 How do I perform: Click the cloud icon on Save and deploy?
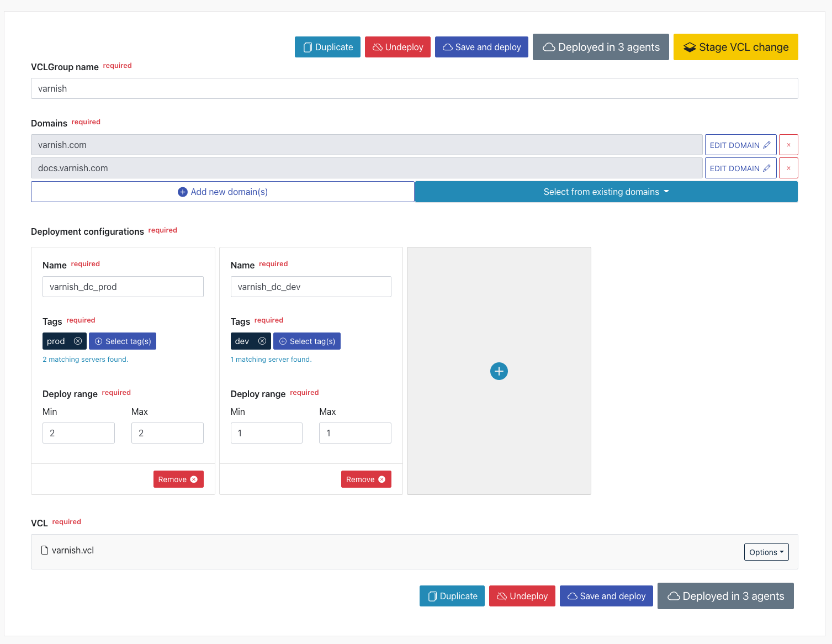click(x=449, y=47)
